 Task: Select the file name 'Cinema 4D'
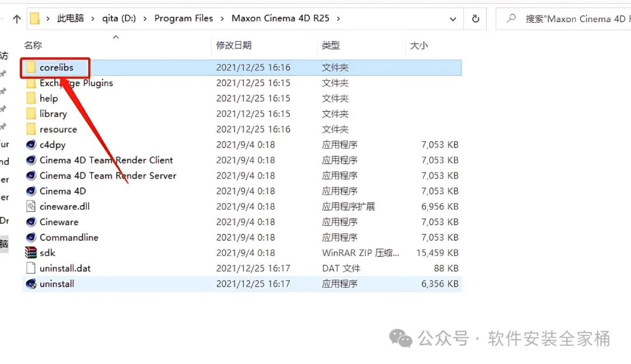pos(63,190)
